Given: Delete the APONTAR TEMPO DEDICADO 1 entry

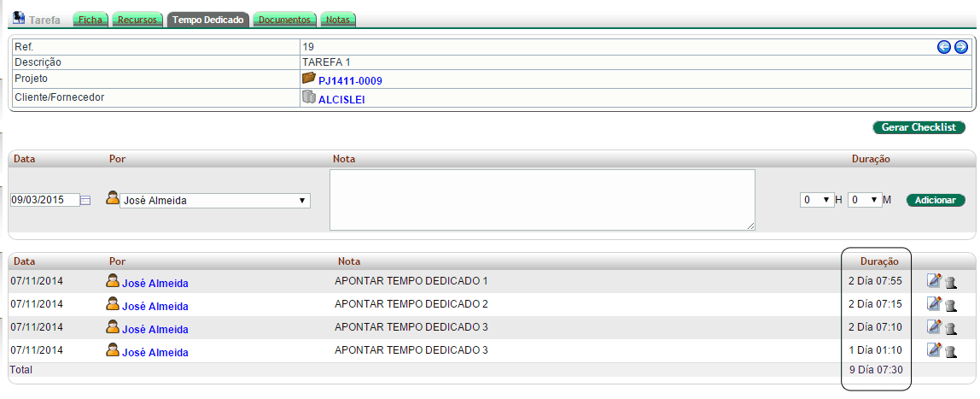Looking at the screenshot, I should tap(950, 282).
